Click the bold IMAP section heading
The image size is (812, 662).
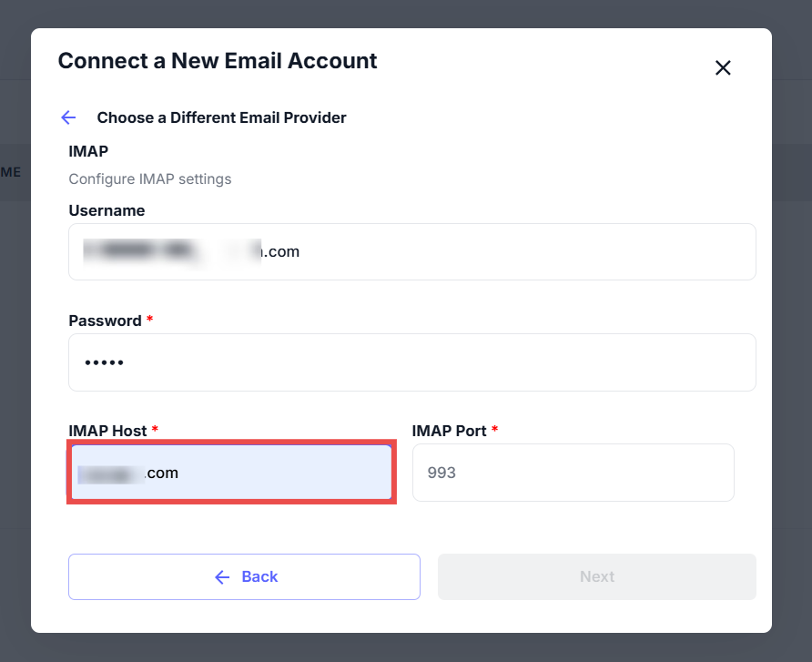[88, 151]
